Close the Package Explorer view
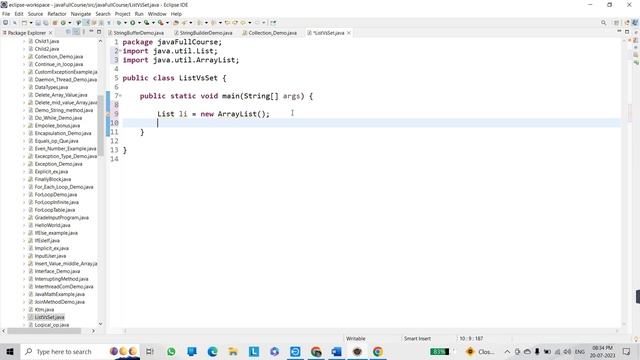Viewport: 640px width, 360px height. pyautogui.click(x=51, y=33)
